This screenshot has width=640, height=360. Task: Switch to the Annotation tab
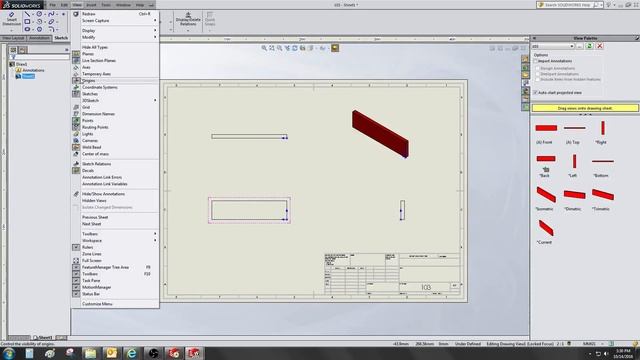pyautogui.click(x=39, y=38)
